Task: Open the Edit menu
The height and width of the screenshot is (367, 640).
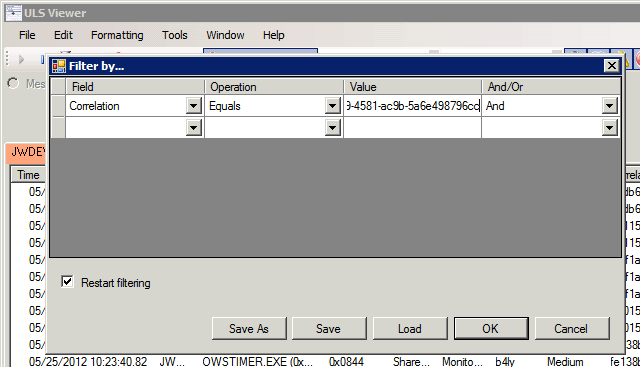Action: pyautogui.click(x=63, y=35)
